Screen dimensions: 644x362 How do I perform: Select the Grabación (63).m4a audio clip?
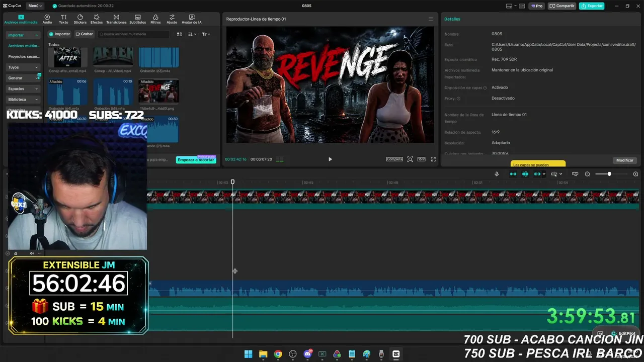tap(158, 57)
